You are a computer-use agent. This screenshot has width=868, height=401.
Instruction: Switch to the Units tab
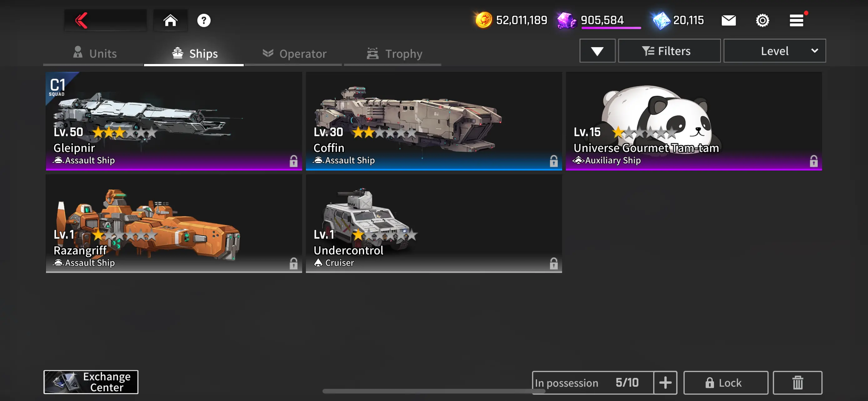(x=94, y=53)
